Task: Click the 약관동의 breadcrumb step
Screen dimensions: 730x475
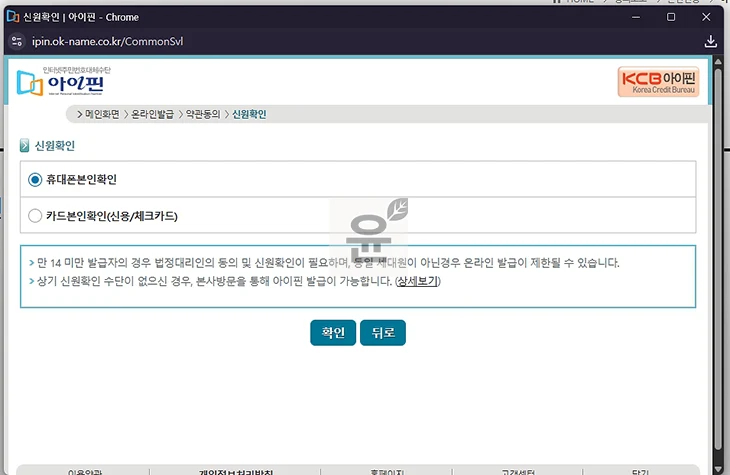Action: pos(202,115)
